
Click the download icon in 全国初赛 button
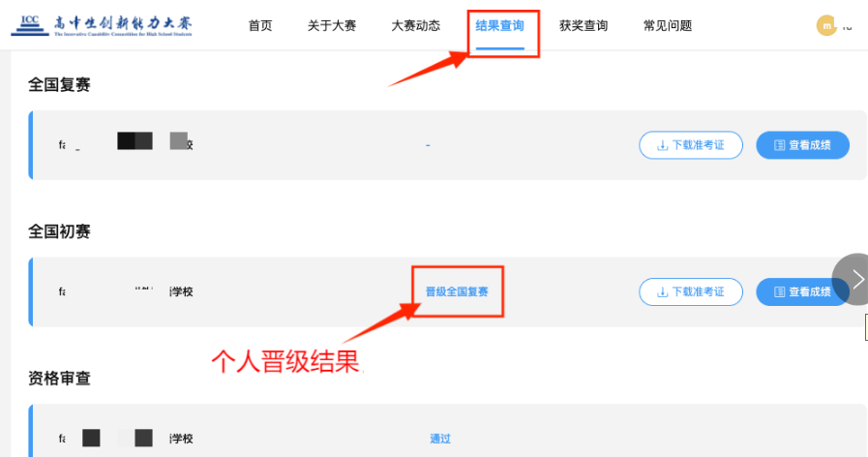tap(662, 292)
